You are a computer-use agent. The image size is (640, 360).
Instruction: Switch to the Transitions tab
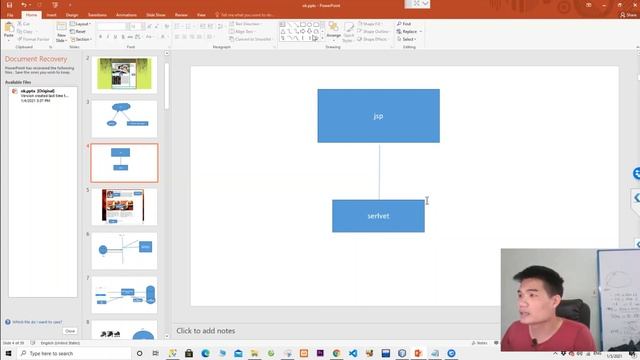(97, 15)
